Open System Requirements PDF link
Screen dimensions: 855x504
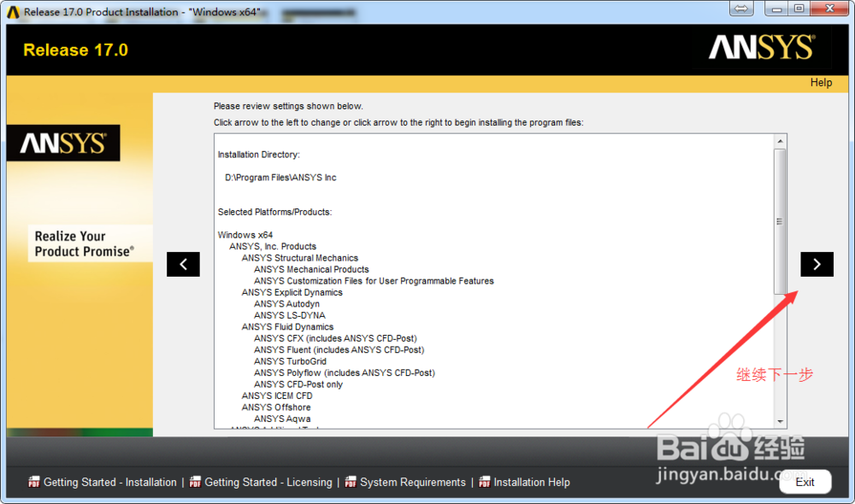click(413, 482)
